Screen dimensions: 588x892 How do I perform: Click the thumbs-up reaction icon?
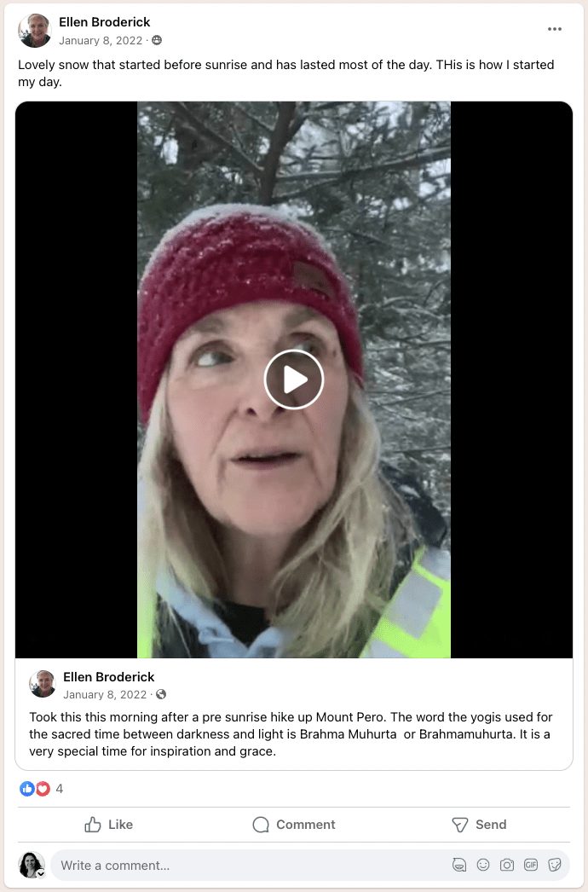click(x=26, y=789)
